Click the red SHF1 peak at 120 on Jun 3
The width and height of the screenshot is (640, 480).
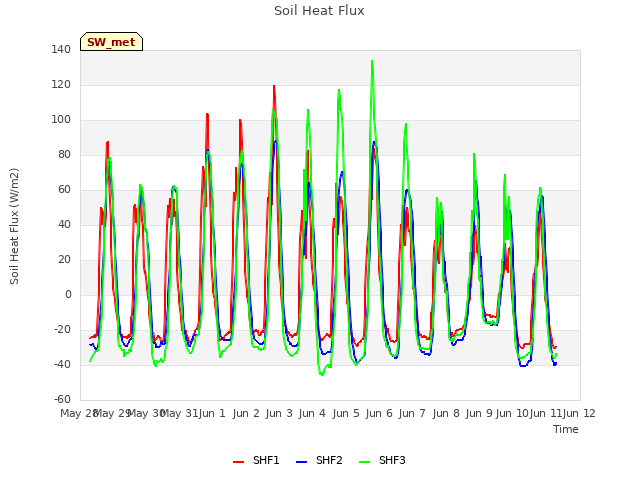[x=274, y=86]
